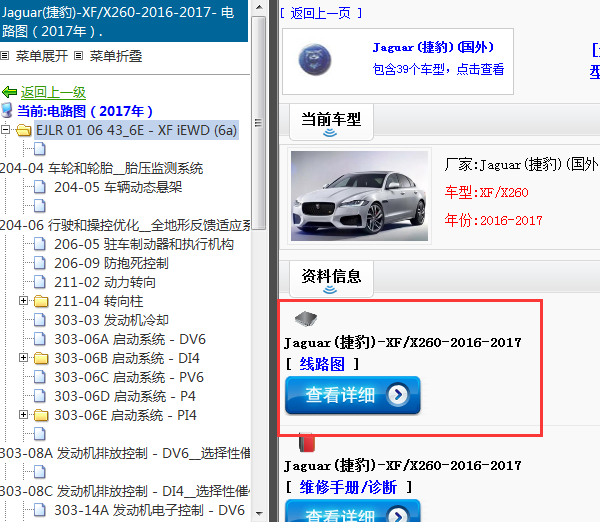Click the scroll up arrow of tree panel
Image resolution: width=600 pixels, height=522 pixels.
point(259,7)
